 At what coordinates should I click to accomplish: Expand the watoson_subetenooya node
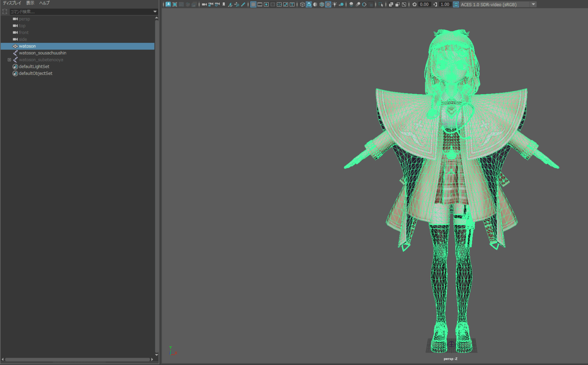tap(9, 60)
